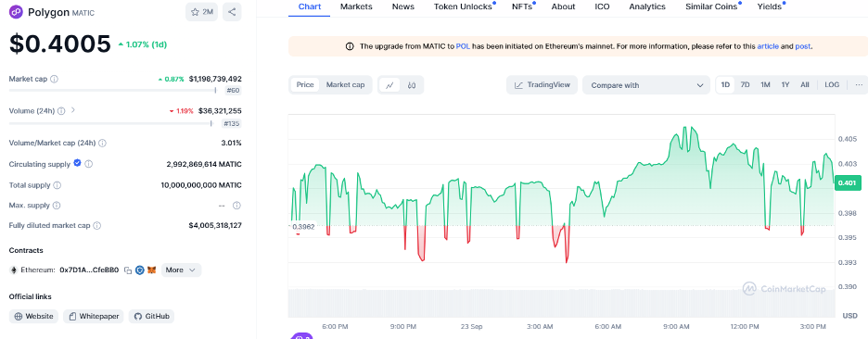This screenshot has width=868, height=339.
Task: Click the volume bar strip below chart
Action: (x=561, y=303)
